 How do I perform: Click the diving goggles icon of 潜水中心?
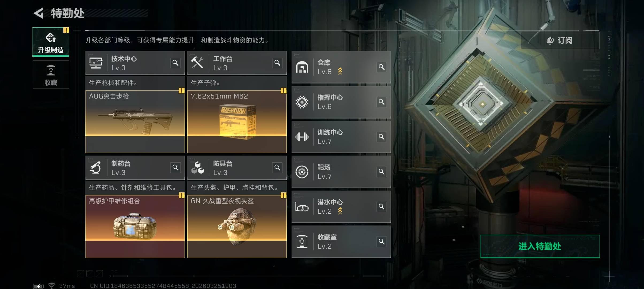coord(302,207)
